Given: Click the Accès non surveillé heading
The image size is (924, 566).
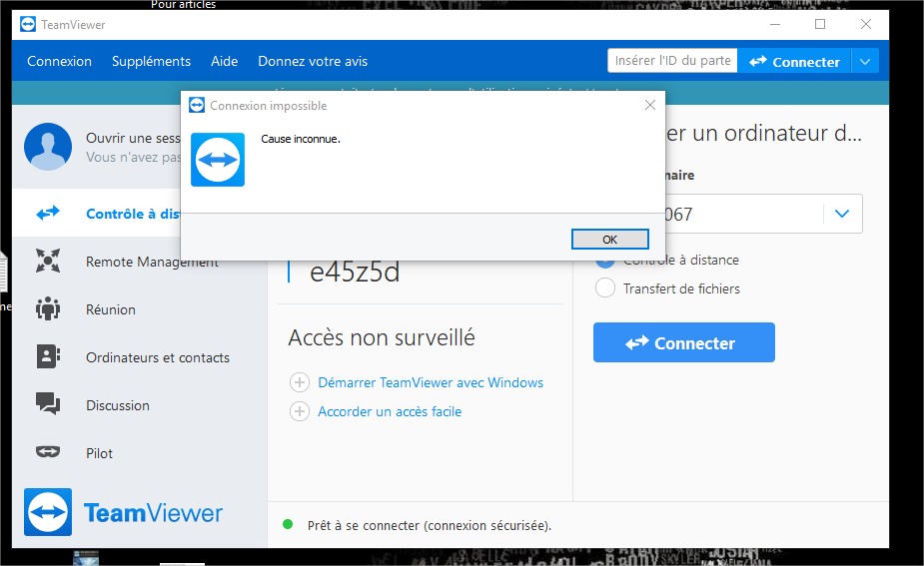Looking at the screenshot, I should 382,337.
